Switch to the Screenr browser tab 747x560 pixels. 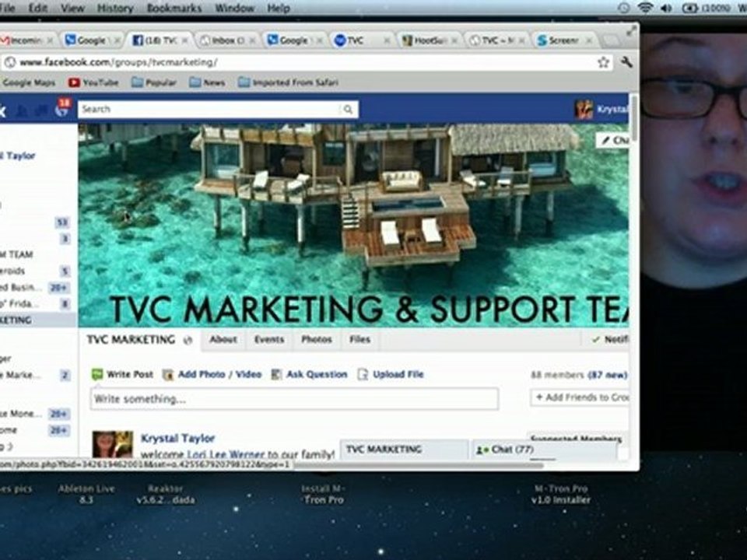(x=565, y=41)
